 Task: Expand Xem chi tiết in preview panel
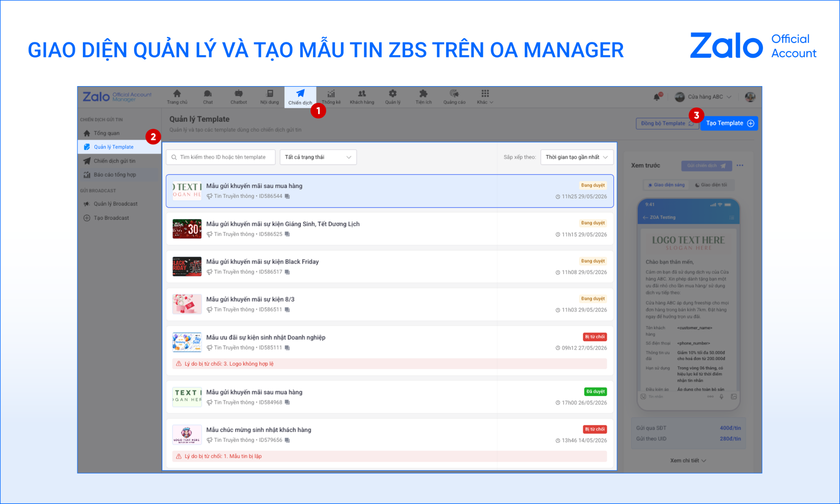(688, 461)
